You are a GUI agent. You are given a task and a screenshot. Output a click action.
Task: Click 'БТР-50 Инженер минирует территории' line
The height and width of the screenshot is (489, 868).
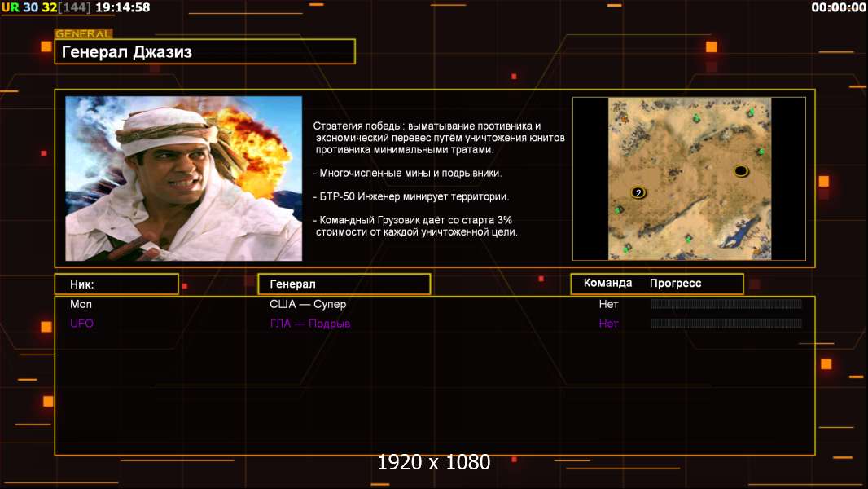(x=410, y=196)
